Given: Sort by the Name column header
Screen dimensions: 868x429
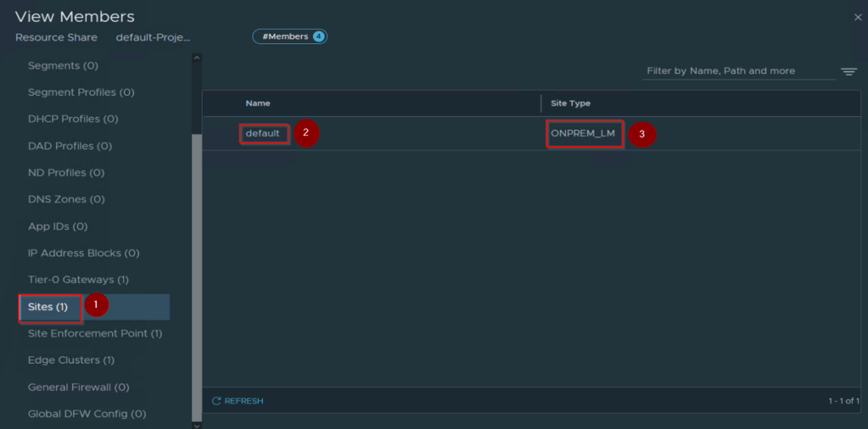Looking at the screenshot, I should pos(258,103).
